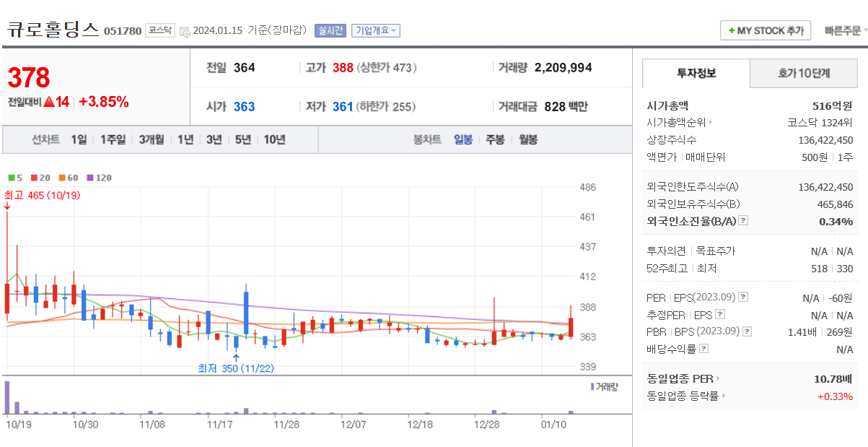Click the 52주최고 최저 value 518 | 330
Image resolution: width=868 pixels, height=447 pixels.
coord(831,269)
